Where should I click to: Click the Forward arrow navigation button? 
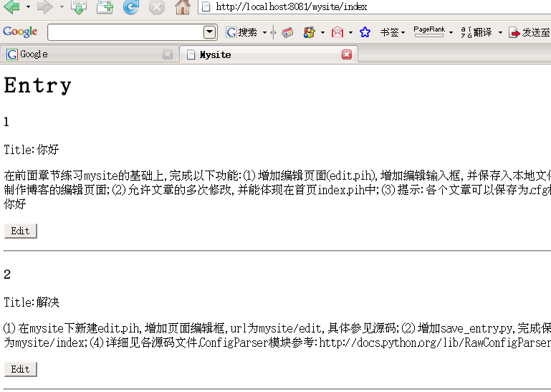pos(44,7)
